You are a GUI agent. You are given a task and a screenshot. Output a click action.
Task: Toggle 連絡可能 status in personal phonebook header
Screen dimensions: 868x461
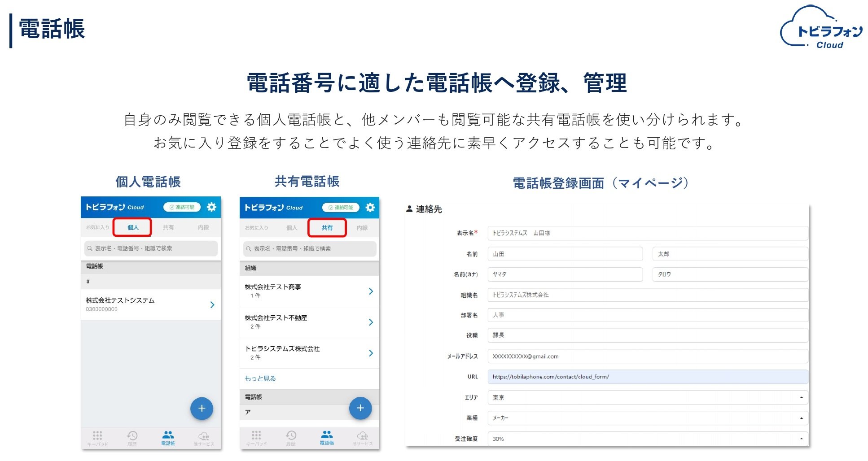coord(182,207)
